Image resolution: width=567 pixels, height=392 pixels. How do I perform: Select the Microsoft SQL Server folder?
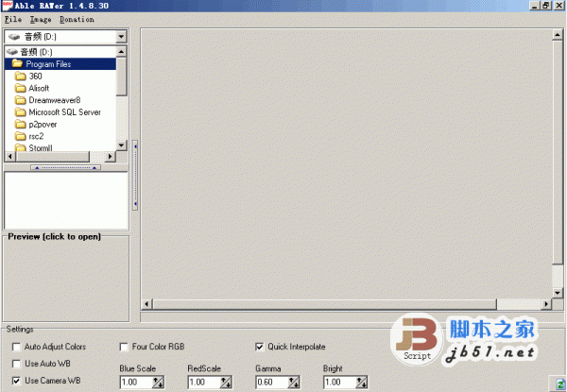(x=64, y=112)
